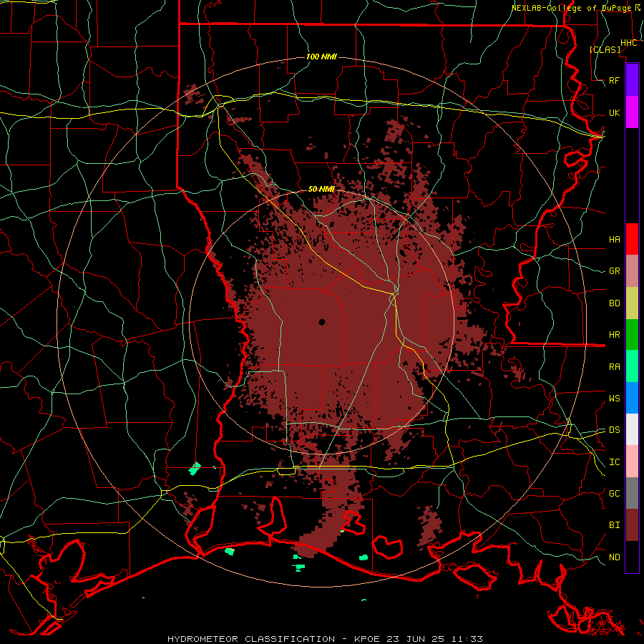Select the gray GC legend swatch

point(632,493)
